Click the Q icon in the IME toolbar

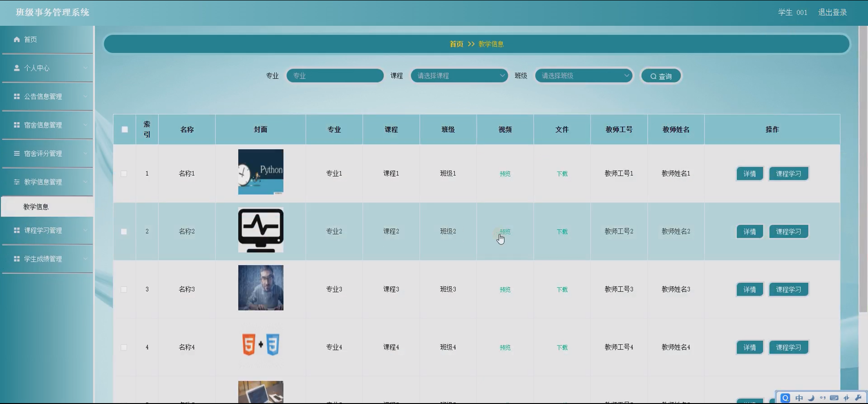point(785,398)
